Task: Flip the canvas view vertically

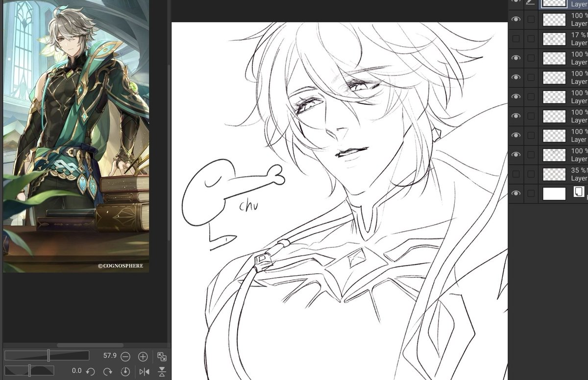Action: click(162, 371)
